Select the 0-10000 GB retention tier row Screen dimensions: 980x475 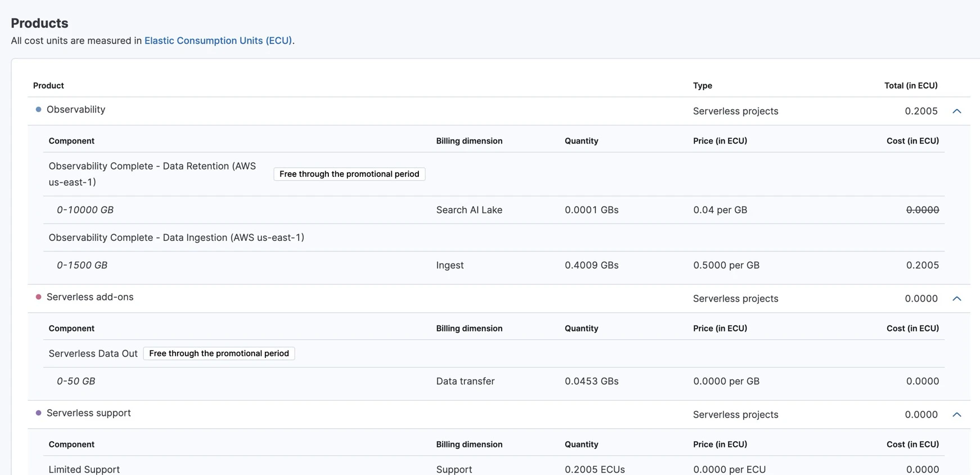point(494,210)
